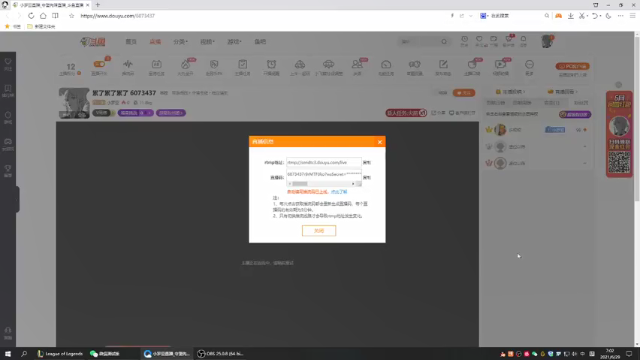This screenshot has width=640, height=360.
Task: Copy the stream key code
Action: pyautogui.click(x=367, y=178)
